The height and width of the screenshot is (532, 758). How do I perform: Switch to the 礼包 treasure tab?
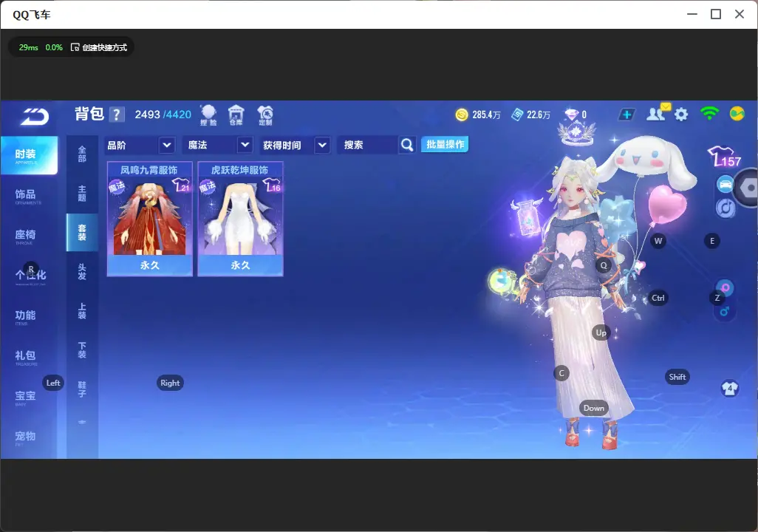[x=27, y=357]
